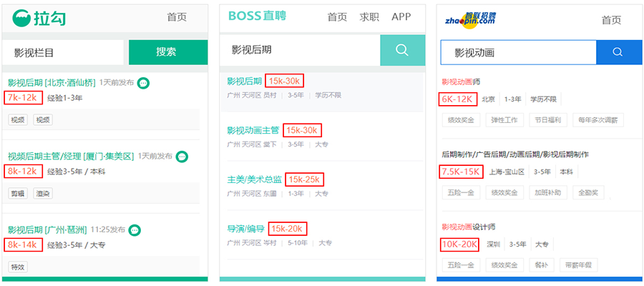Open 求职 tab in BOSS直聘
The height and width of the screenshot is (286, 644).
click(x=369, y=17)
